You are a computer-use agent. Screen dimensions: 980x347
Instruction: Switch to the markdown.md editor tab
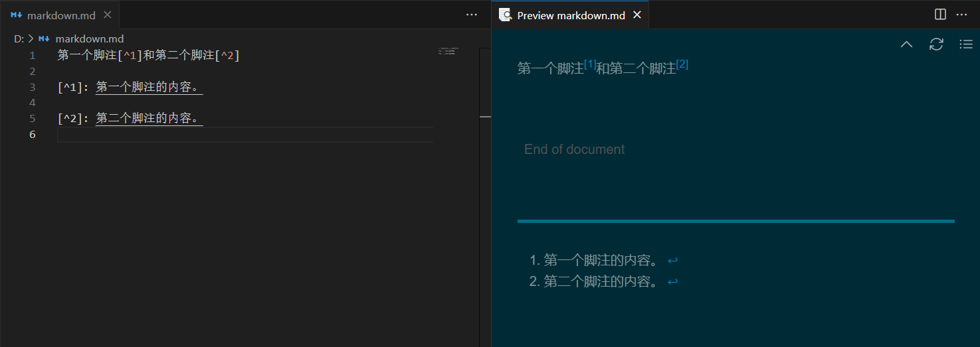[60, 15]
